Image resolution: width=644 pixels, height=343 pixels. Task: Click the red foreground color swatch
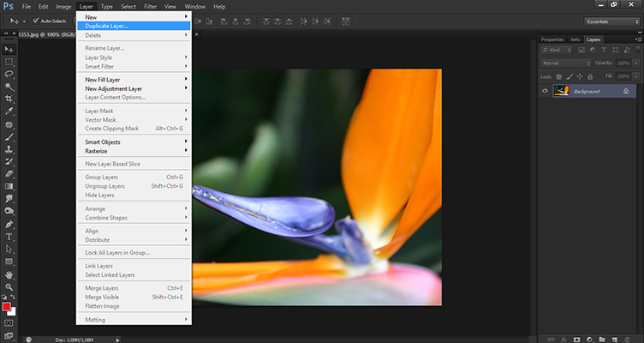[7, 306]
